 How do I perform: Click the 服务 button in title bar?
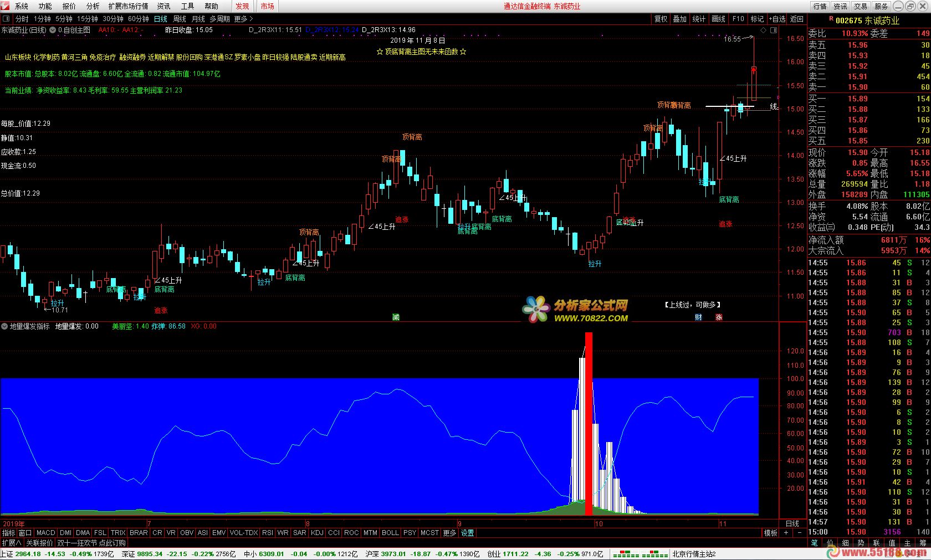[881, 6]
